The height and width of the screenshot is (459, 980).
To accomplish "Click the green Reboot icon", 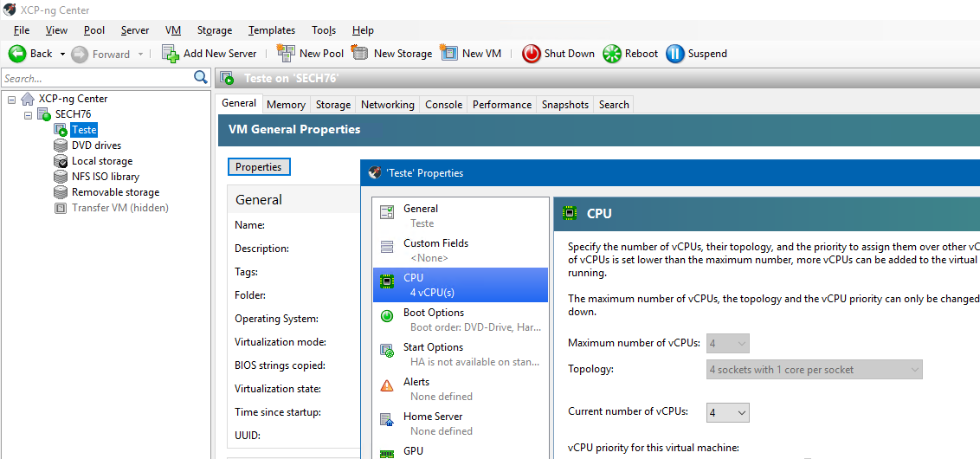I will click(612, 54).
